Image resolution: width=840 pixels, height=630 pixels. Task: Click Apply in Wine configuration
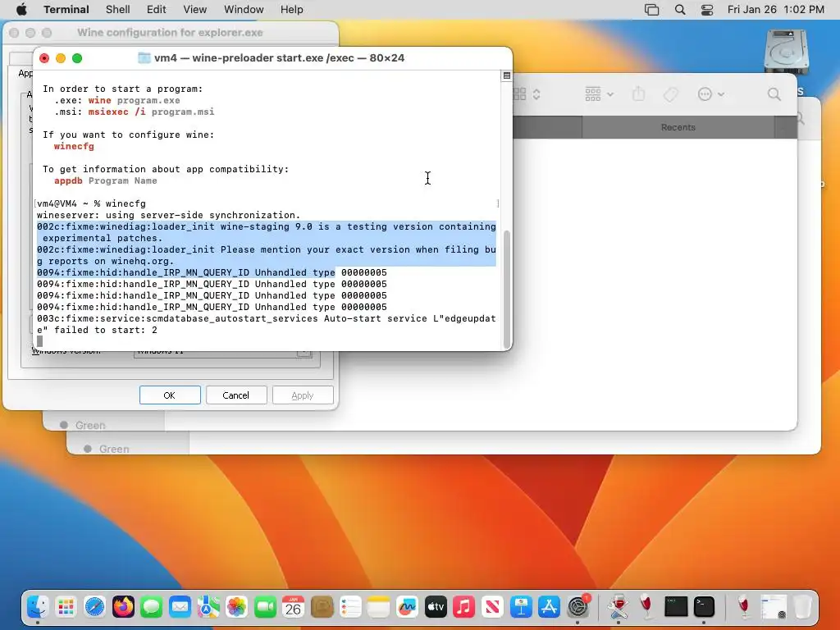tap(302, 395)
